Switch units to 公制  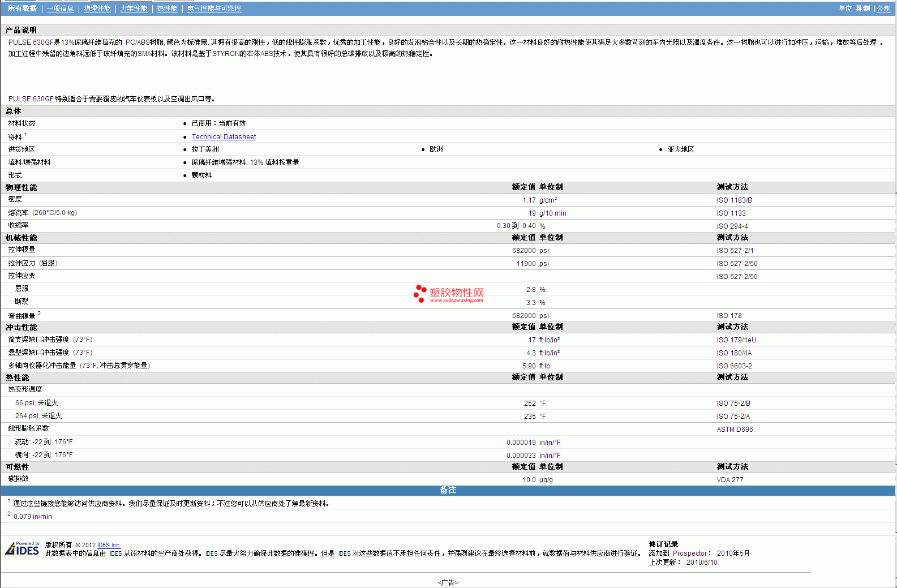click(x=883, y=8)
